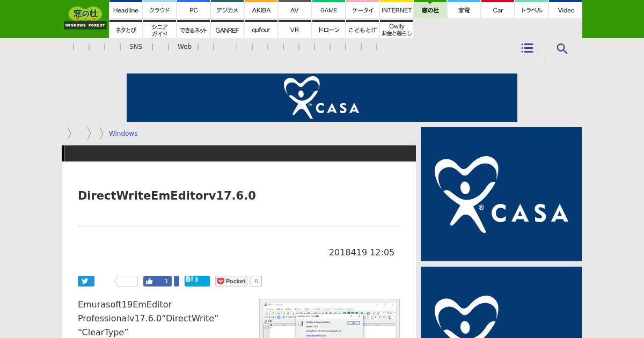Open the ドローン tab
This screenshot has height=338, width=644.
point(328,30)
